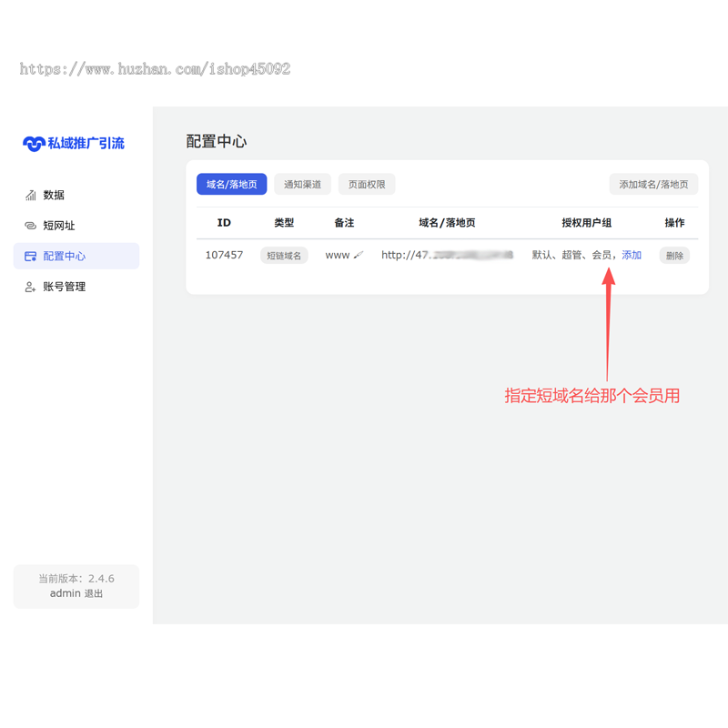Click the pencil edit icon next to www
The image size is (728, 728).
coord(359,255)
